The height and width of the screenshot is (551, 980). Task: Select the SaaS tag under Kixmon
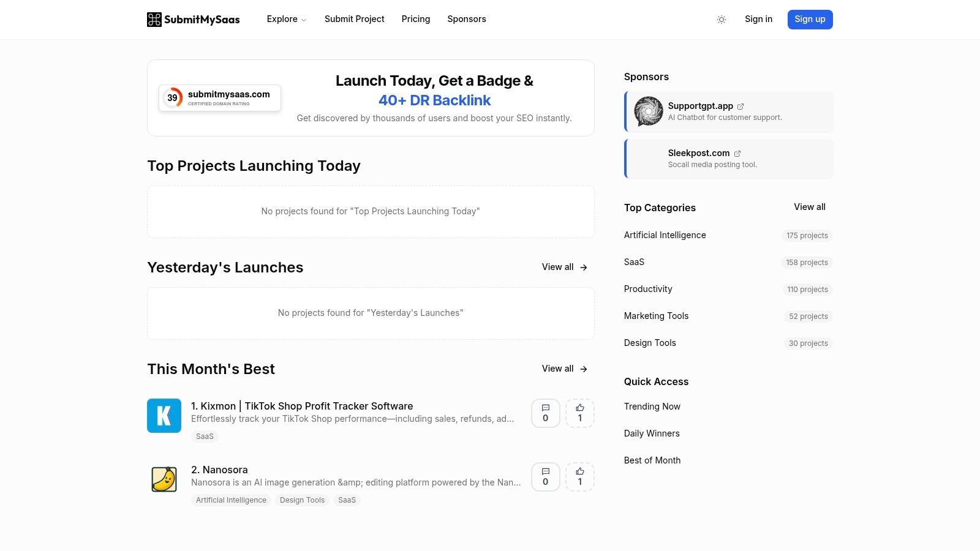(x=205, y=436)
